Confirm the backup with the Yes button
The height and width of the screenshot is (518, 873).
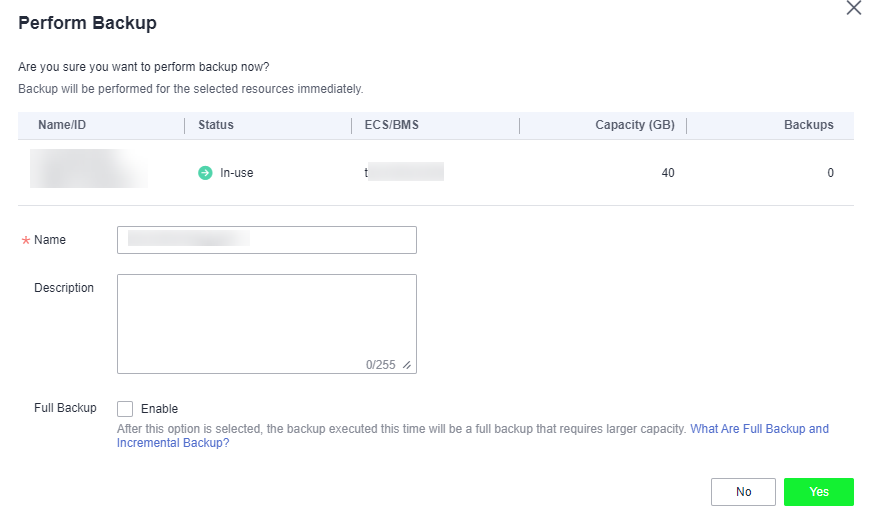[x=818, y=492]
